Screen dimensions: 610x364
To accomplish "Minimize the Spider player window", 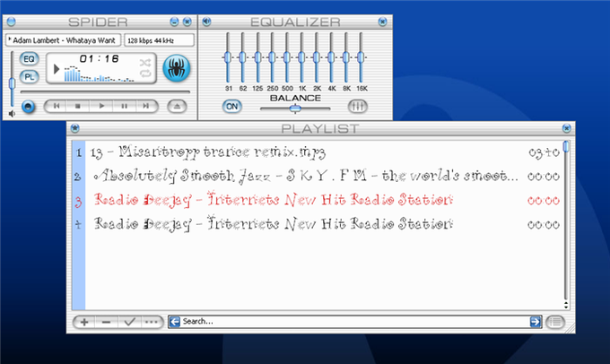I will pyautogui.click(x=174, y=22).
